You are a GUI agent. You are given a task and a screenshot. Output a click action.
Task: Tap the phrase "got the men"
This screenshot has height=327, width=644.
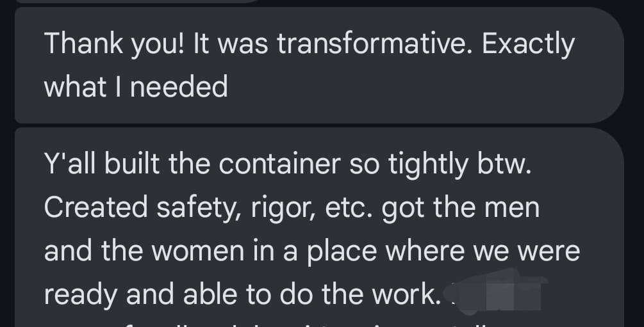click(x=460, y=208)
